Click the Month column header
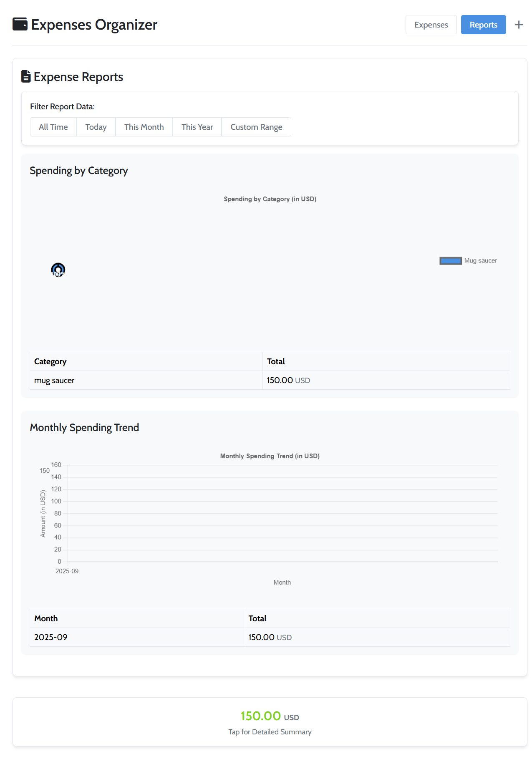Viewport: 532px width, 759px height. tap(46, 618)
